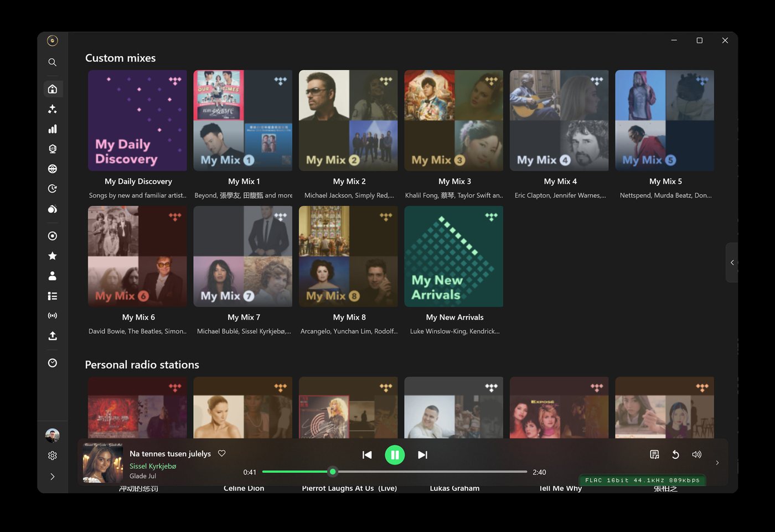Open the sparkles discover icon in sidebar
Viewport: 775px width, 532px height.
53,109
